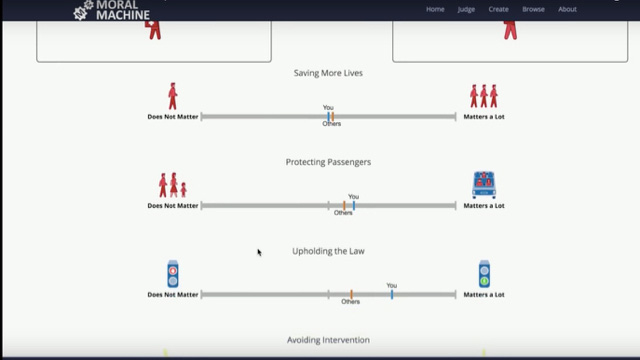640x360 pixels.
Task: Click the red figure in the right result box
Action: [510, 30]
